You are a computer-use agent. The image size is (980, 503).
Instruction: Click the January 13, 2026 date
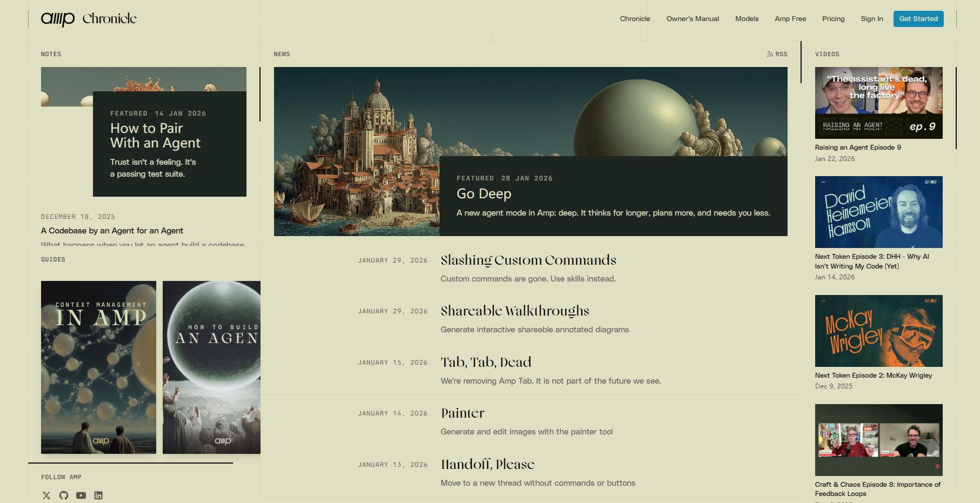pos(392,465)
